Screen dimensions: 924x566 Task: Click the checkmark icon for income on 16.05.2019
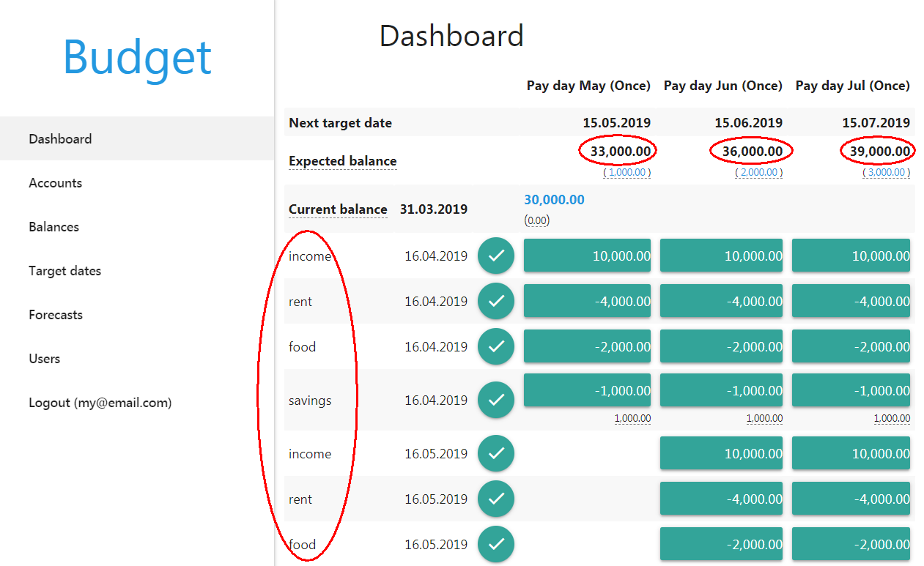(x=496, y=453)
